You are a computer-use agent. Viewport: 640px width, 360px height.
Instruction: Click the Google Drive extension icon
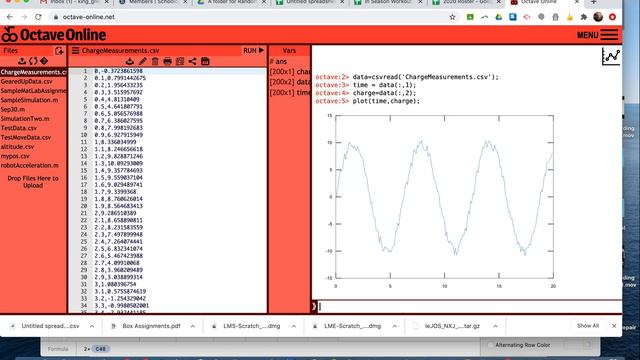point(498,17)
